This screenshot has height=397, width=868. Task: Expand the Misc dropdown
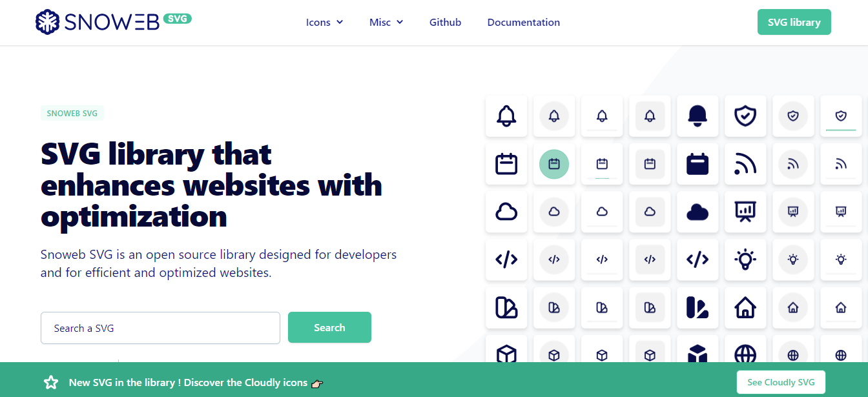click(x=386, y=22)
